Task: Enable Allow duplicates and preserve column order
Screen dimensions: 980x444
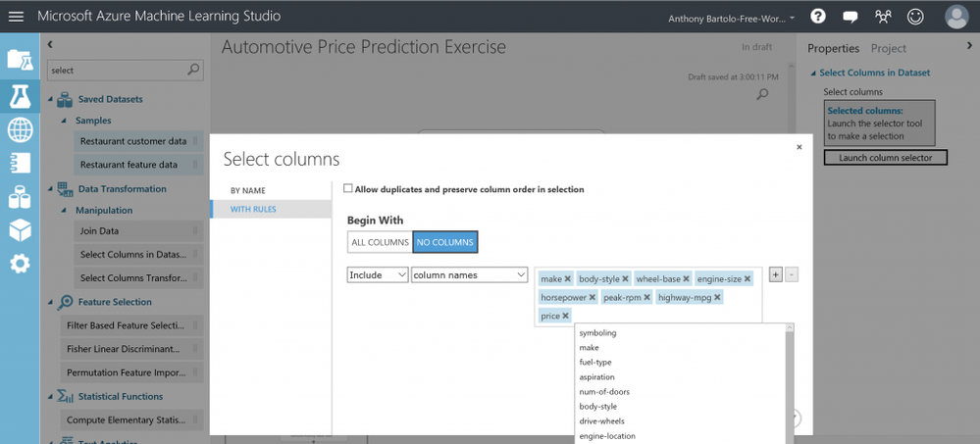Action: point(348,189)
